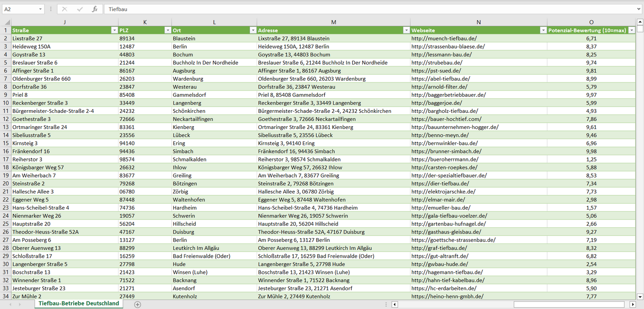
Task: Open the Potenzial-Bewertung filter dropdown
Action: coord(632,30)
